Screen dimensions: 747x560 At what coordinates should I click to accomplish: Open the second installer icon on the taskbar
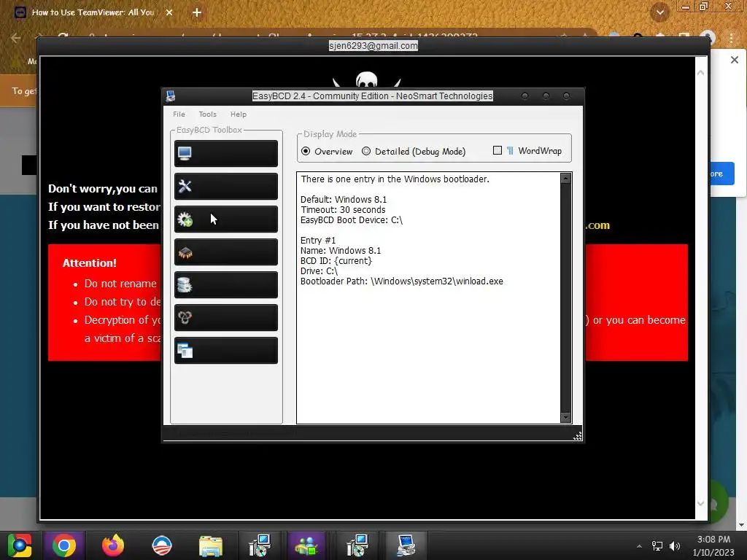click(357, 545)
